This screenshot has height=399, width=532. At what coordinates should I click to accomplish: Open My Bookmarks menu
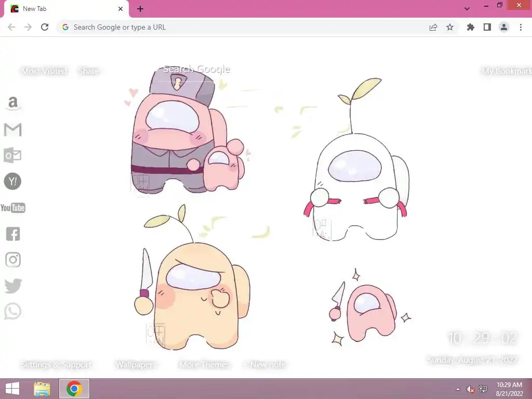tap(507, 71)
